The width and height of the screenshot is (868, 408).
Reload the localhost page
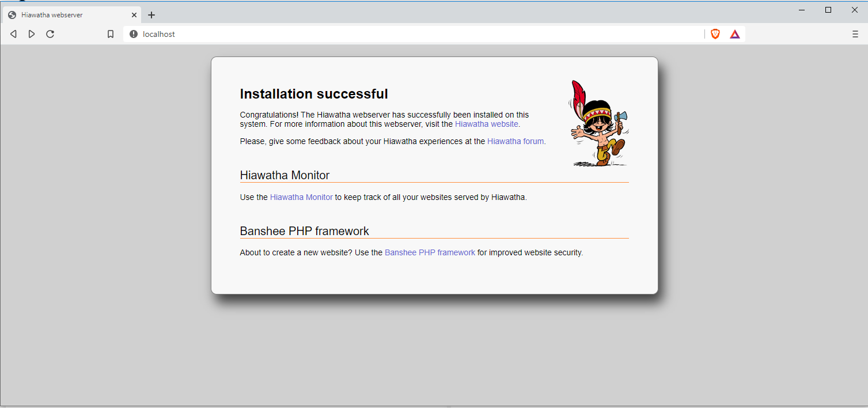point(50,34)
